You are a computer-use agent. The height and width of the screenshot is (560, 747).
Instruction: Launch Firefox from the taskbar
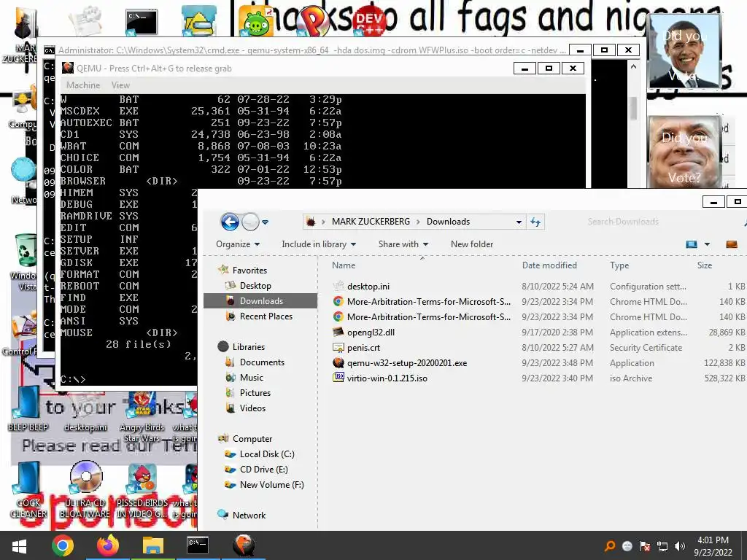107,545
